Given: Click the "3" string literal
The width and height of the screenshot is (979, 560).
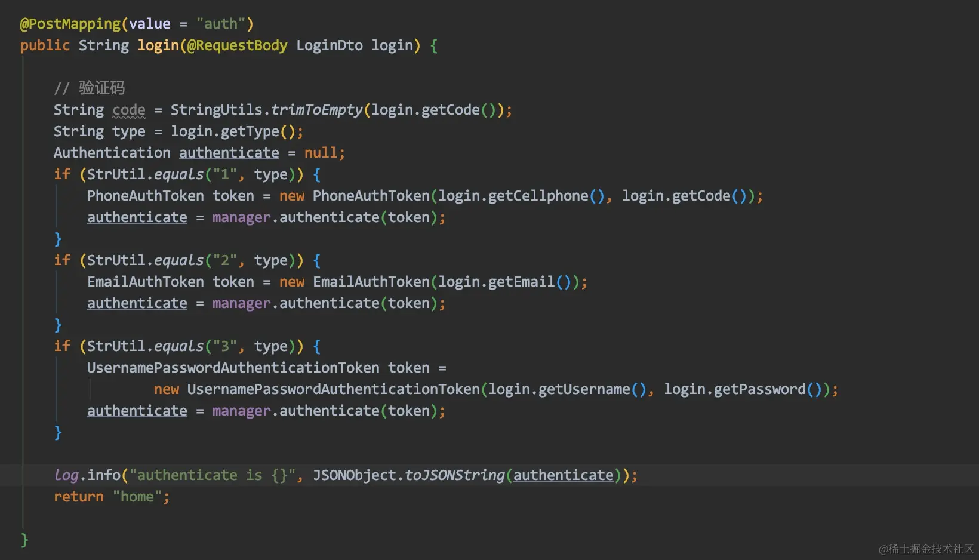Looking at the screenshot, I should tap(225, 346).
